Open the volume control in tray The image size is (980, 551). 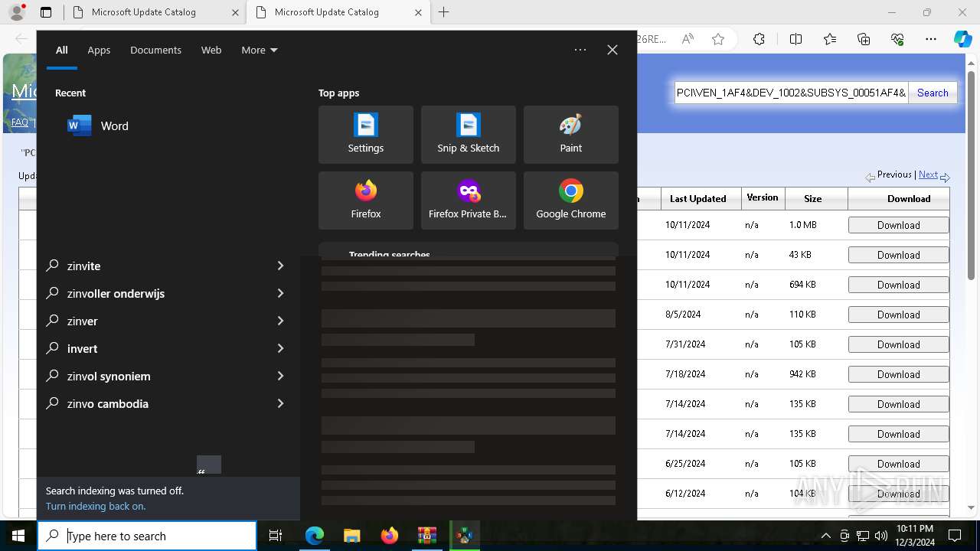[880, 536]
